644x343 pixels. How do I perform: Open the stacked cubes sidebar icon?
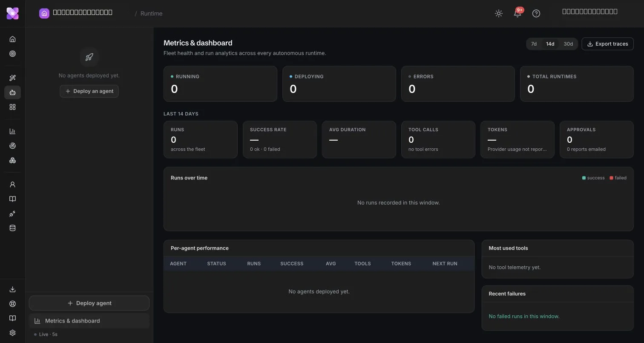click(12, 160)
